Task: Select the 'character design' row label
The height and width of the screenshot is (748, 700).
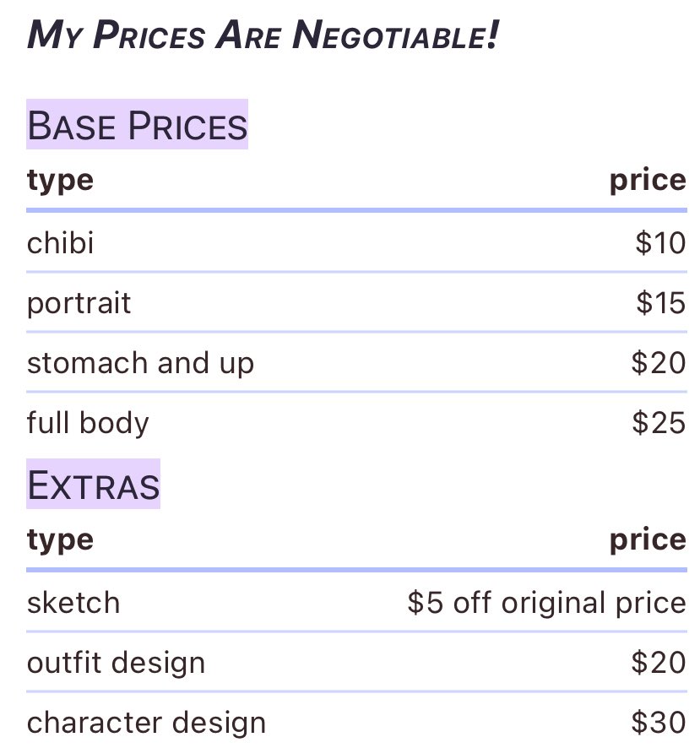Action: [x=146, y=724]
